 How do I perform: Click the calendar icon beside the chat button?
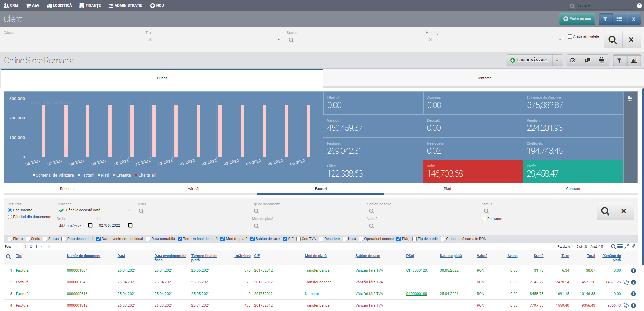coord(601,60)
